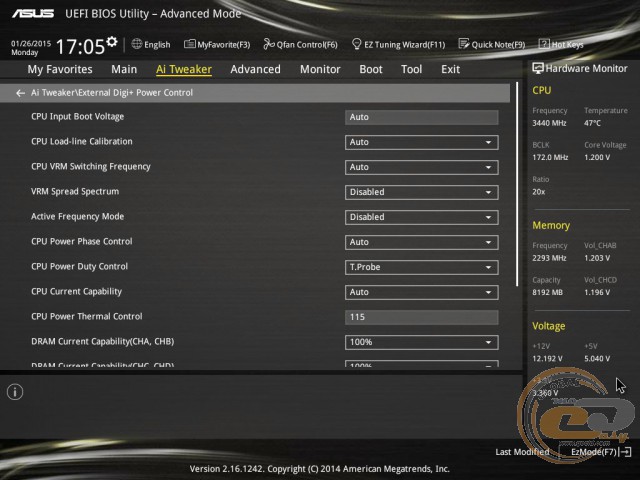Click the 1.196 V Vol_CHCD value
This screenshot has width=640, height=480.
click(597, 292)
